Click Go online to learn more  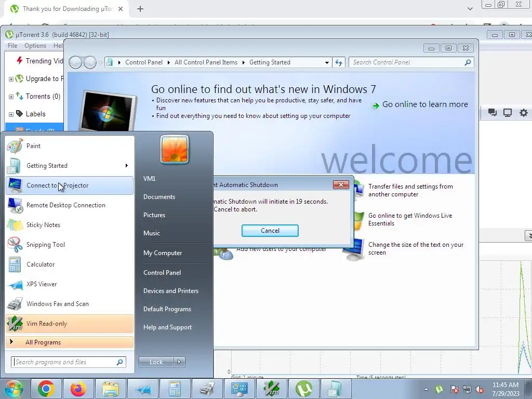pyautogui.click(x=425, y=104)
